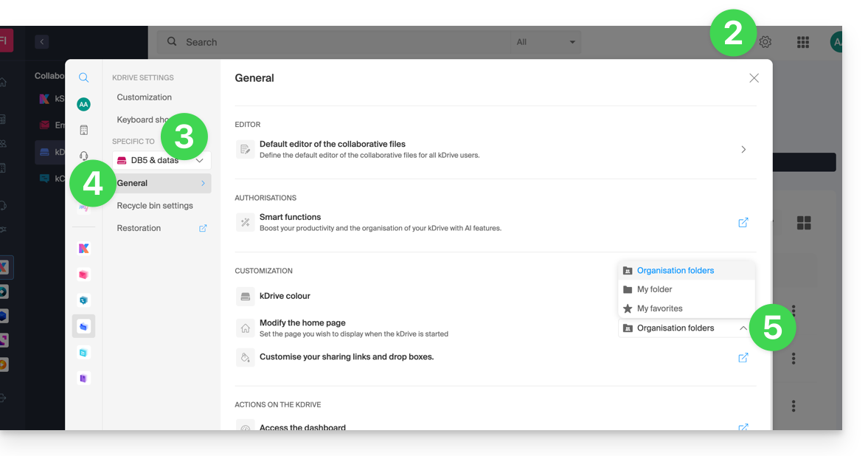Expand Default editor of collaborative files
This screenshot has height=456, width=868.
click(743, 149)
